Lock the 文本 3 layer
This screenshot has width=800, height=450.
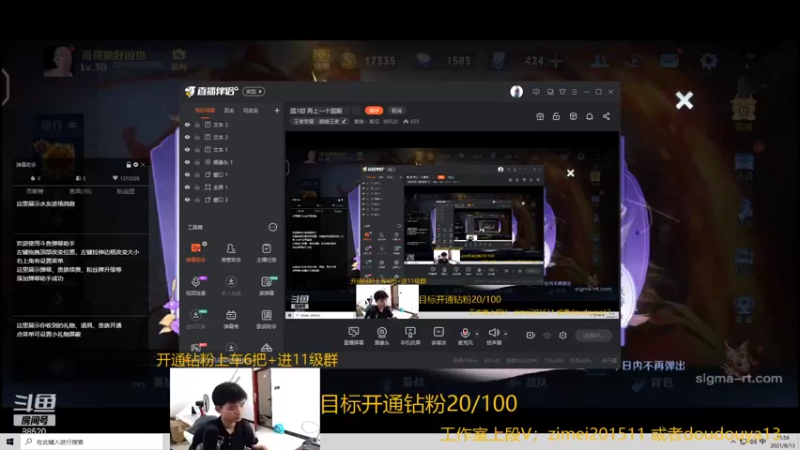pos(197,124)
